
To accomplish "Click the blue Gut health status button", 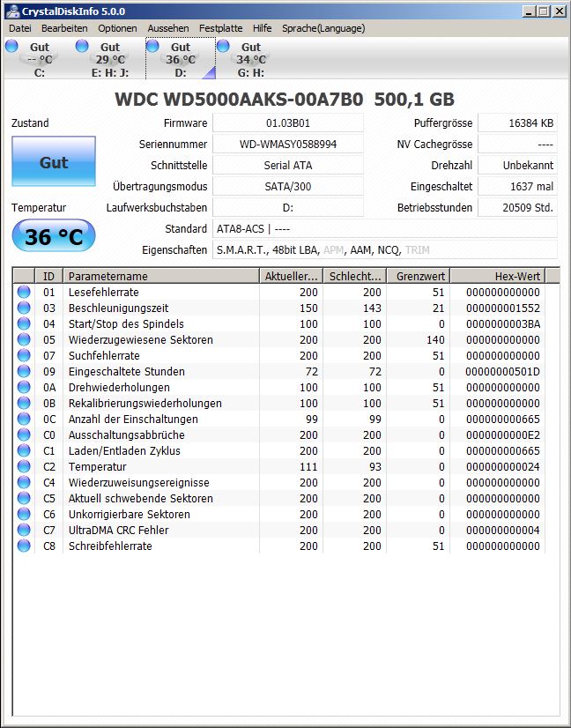I will (x=54, y=161).
